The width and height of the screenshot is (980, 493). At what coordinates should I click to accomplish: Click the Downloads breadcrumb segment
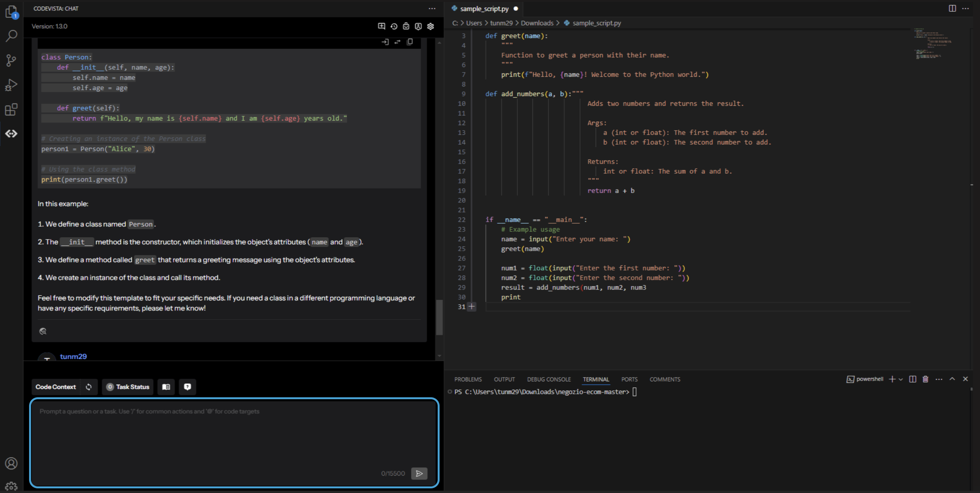pyautogui.click(x=537, y=23)
